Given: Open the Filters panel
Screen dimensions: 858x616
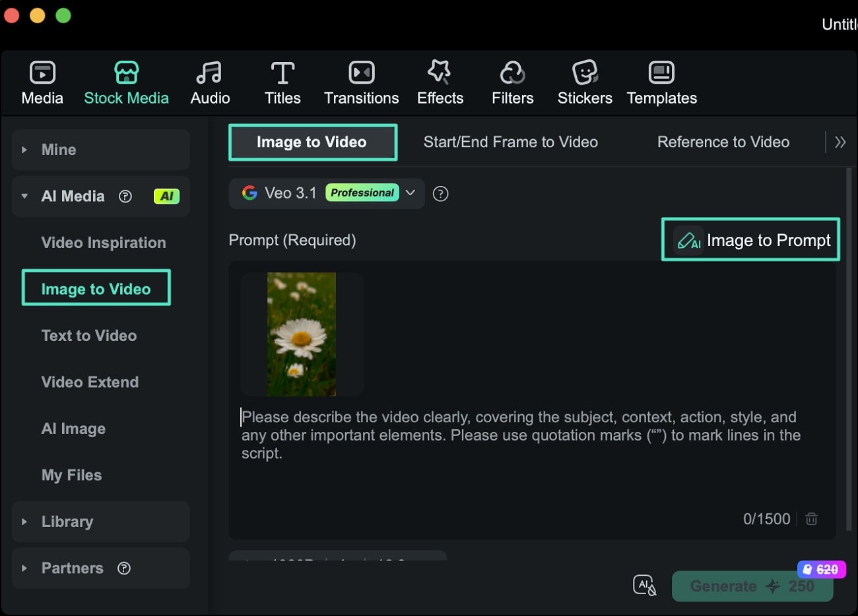Looking at the screenshot, I should [x=512, y=83].
